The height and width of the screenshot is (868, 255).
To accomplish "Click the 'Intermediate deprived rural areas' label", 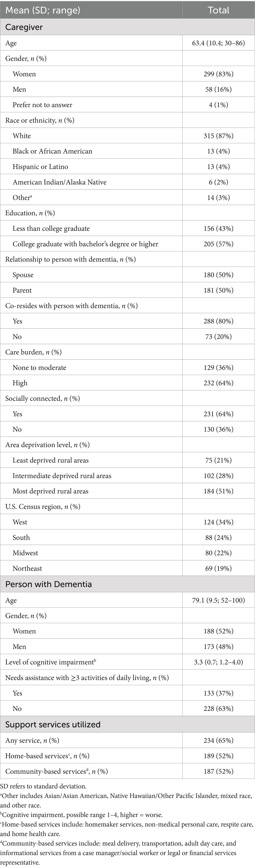I will [62, 476].
